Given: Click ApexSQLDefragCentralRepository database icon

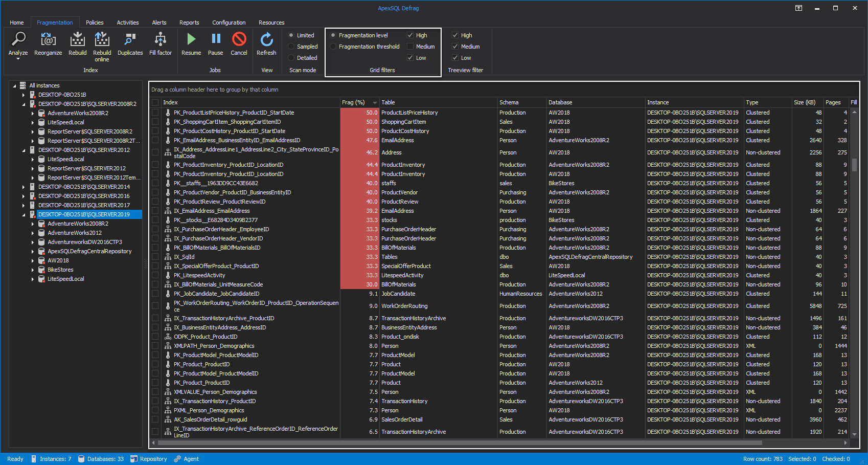Looking at the screenshot, I should click(41, 251).
